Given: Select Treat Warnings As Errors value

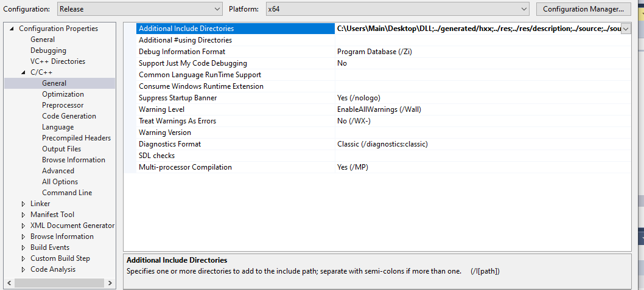Looking at the screenshot, I should point(483,121).
